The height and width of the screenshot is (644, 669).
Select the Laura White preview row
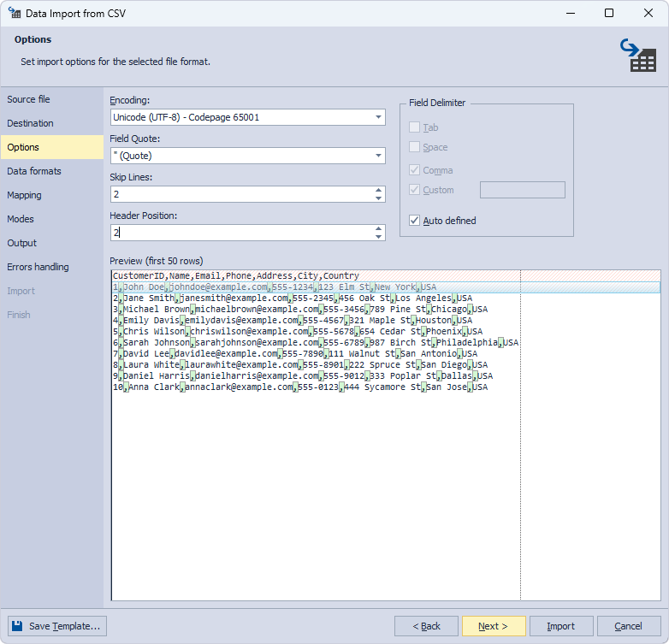click(386, 364)
